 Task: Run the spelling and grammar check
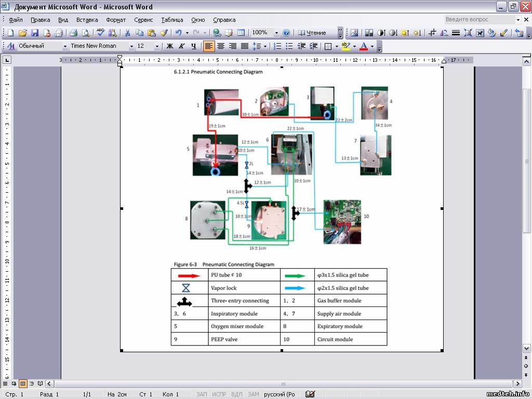point(101,33)
